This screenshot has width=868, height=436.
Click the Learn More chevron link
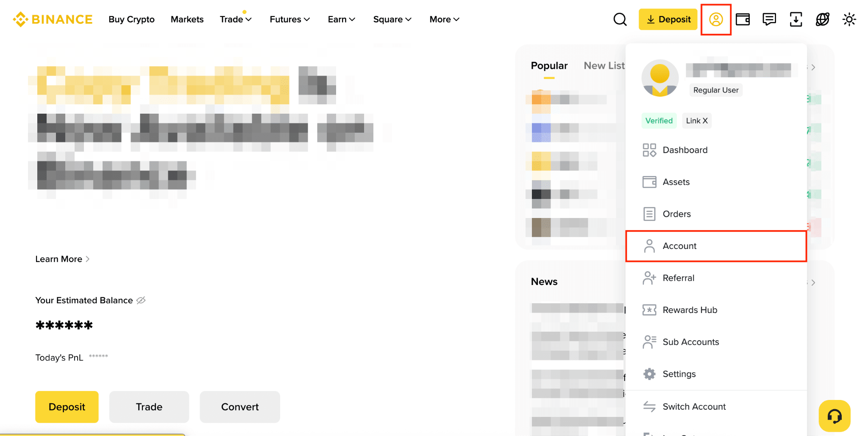[x=63, y=259]
